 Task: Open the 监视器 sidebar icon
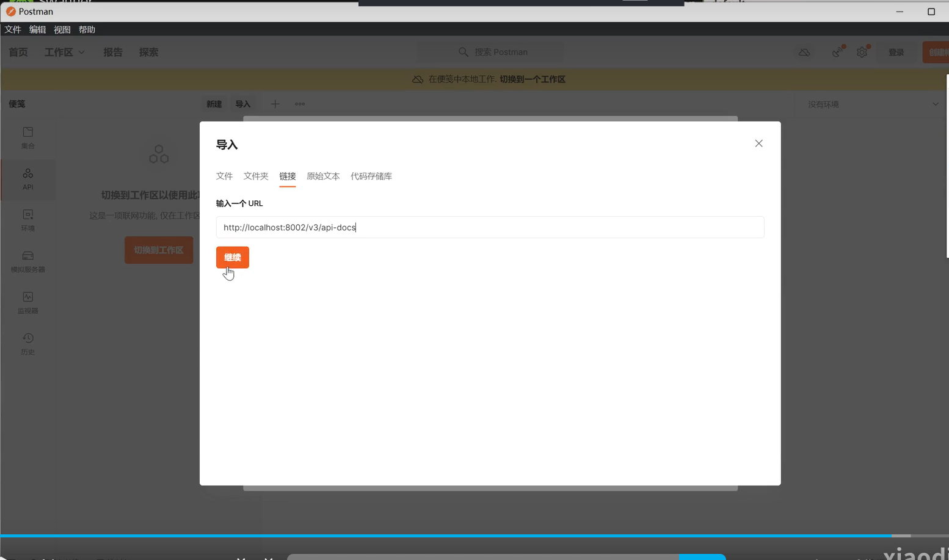pyautogui.click(x=28, y=303)
